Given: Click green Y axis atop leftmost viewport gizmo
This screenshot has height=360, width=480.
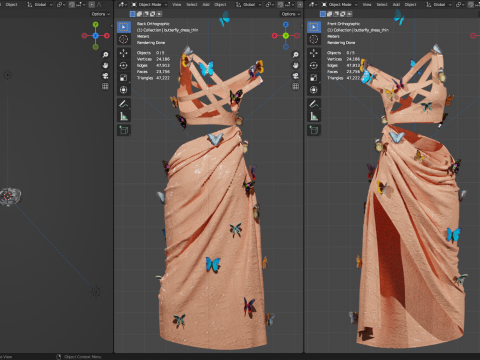Looking at the screenshot, I should [x=96, y=25].
